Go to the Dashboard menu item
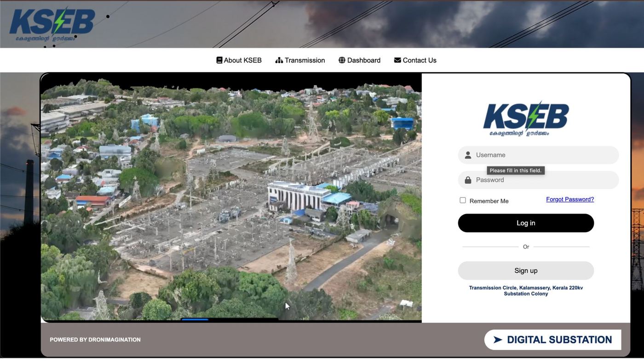Viewport: 644px width, 362px height. coord(360,60)
